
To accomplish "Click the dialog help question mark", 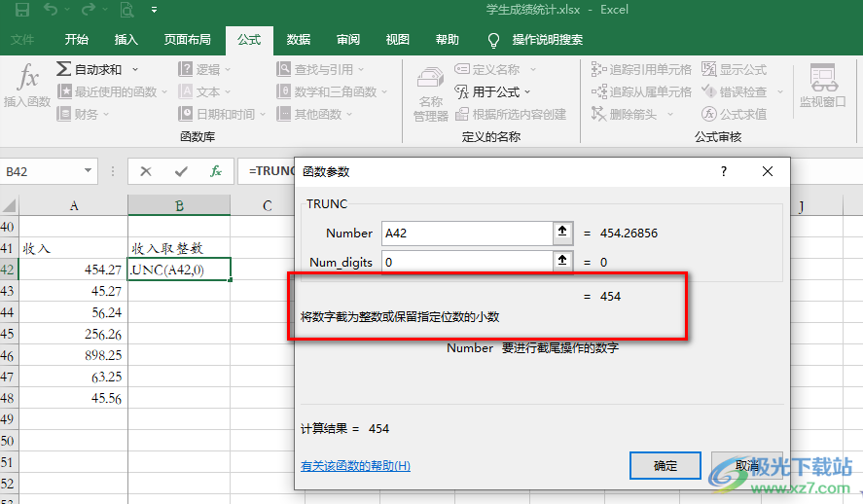I will click(723, 171).
